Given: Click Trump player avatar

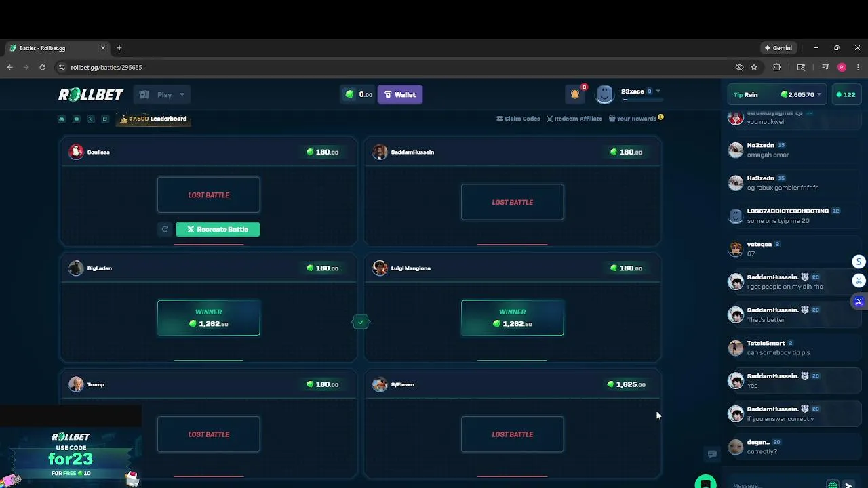Looking at the screenshot, I should click(x=76, y=384).
